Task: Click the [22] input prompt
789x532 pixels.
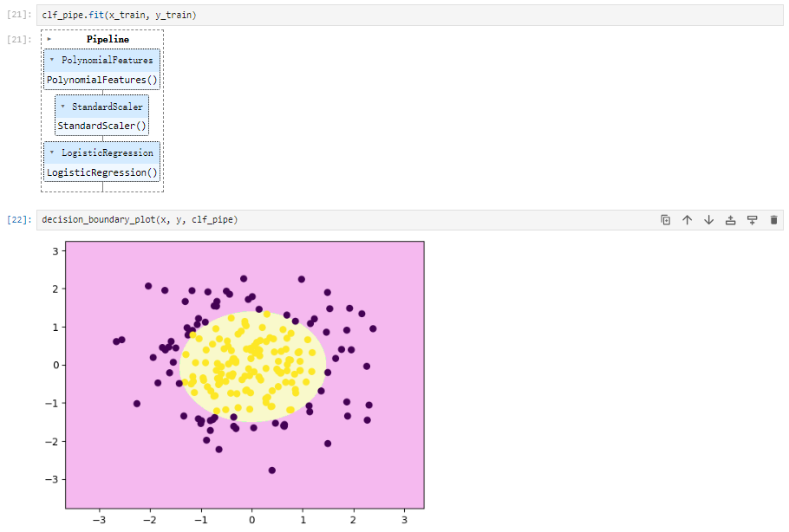Action: tap(19, 220)
